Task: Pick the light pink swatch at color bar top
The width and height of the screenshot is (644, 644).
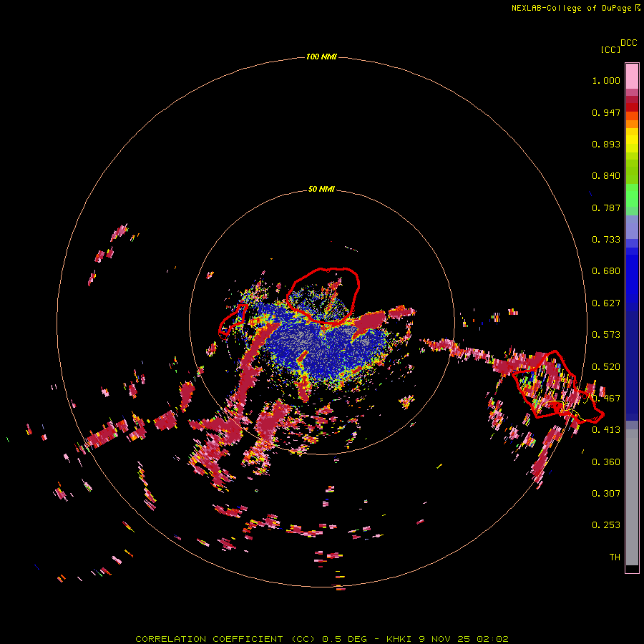Action: 632,76
